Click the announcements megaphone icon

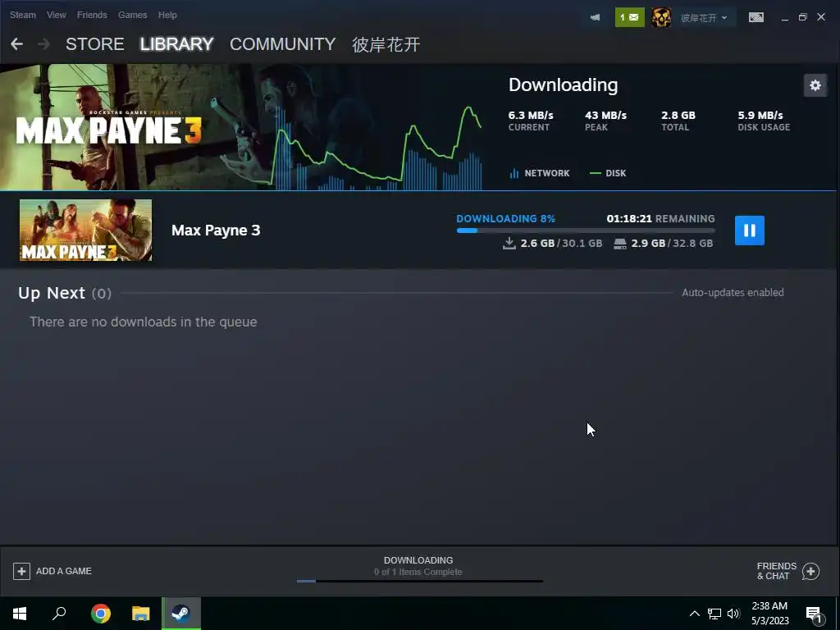pyautogui.click(x=595, y=17)
